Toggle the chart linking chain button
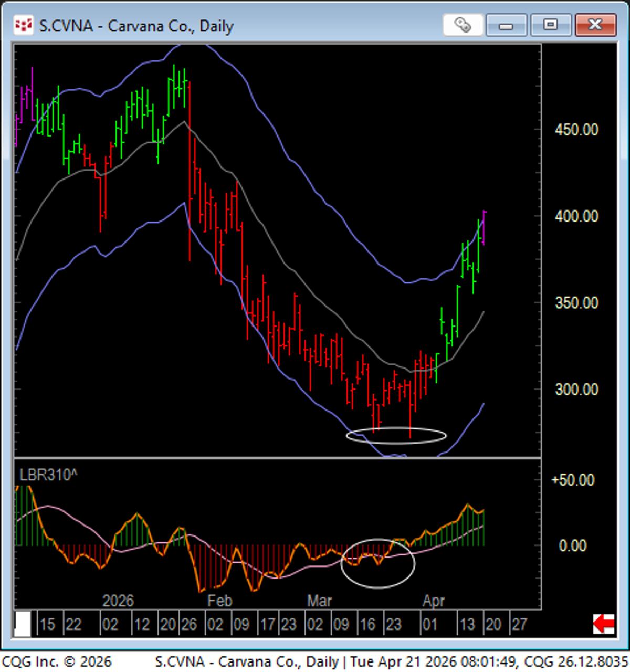The width and height of the screenshot is (630, 672). pos(464,25)
